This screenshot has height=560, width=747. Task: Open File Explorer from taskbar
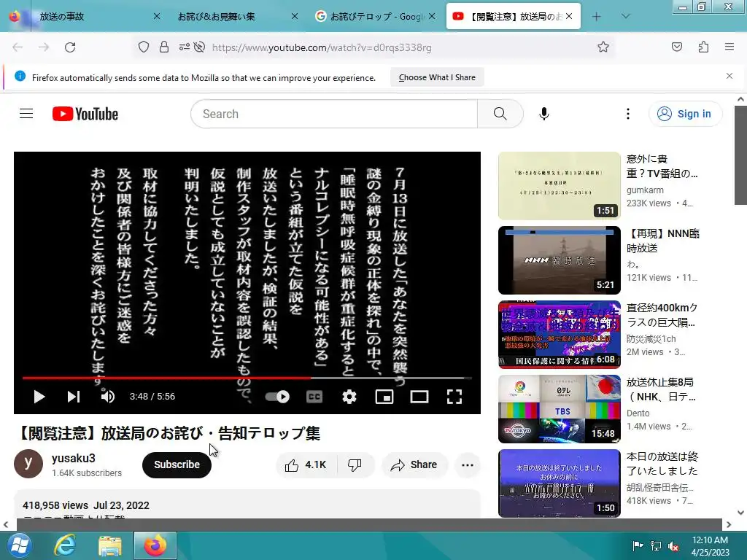pyautogui.click(x=110, y=545)
